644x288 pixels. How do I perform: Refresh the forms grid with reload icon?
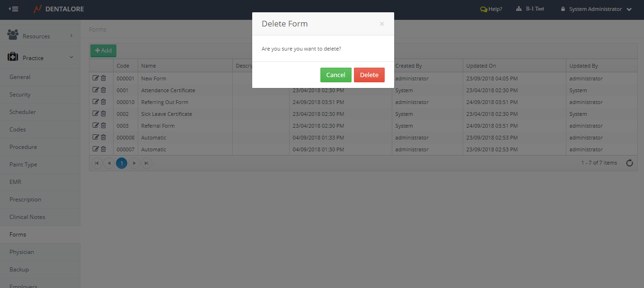629,163
